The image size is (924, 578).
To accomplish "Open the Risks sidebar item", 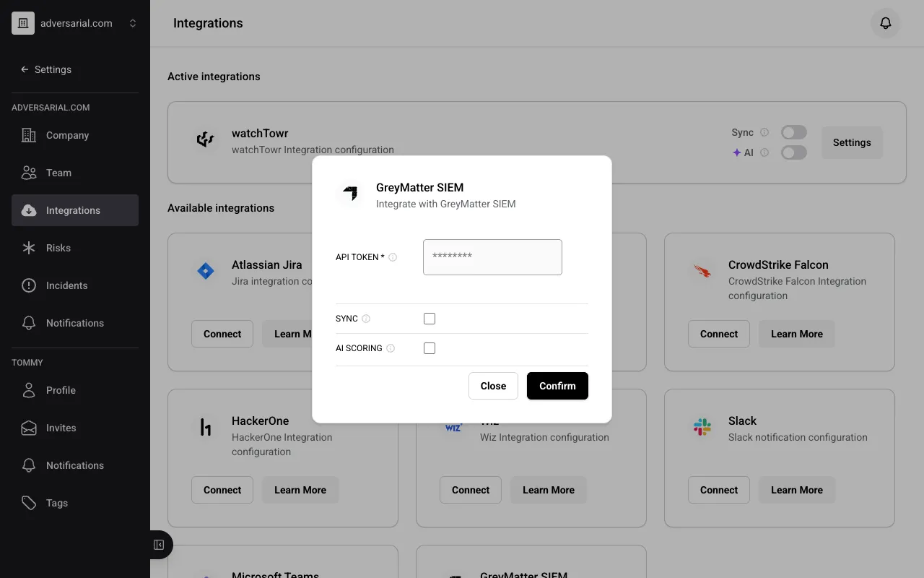I will point(75,248).
